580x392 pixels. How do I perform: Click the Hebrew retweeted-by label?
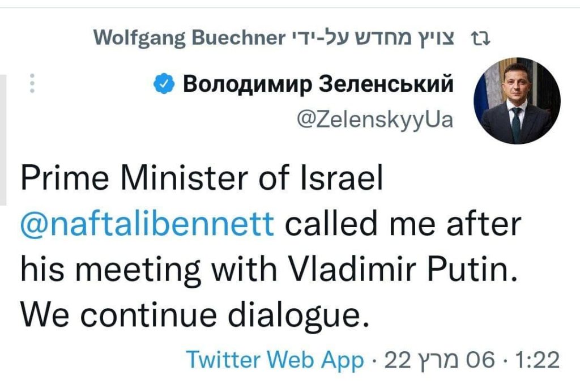pyautogui.click(x=372, y=38)
